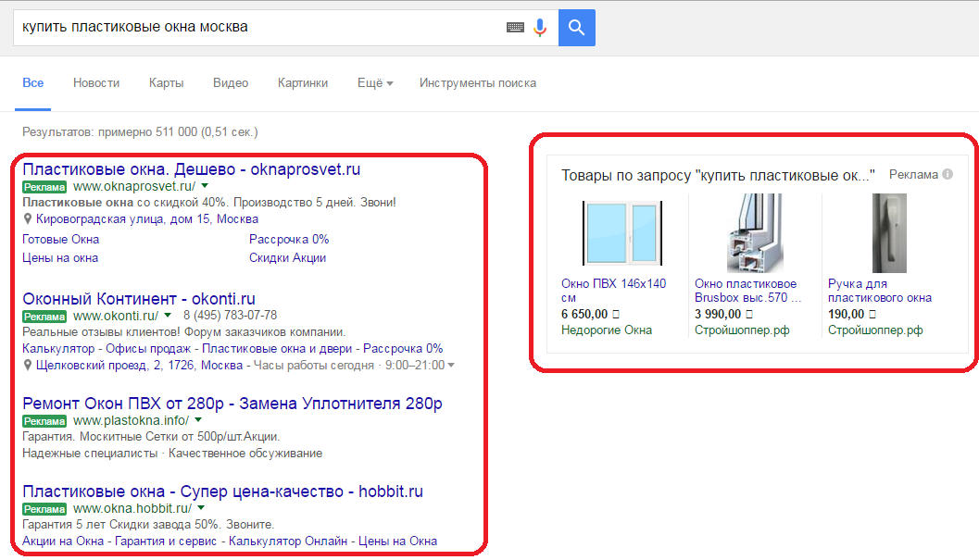Click the Калькулятор link under okonti.ru
The height and width of the screenshot is (560, 979).
point(58,348)
